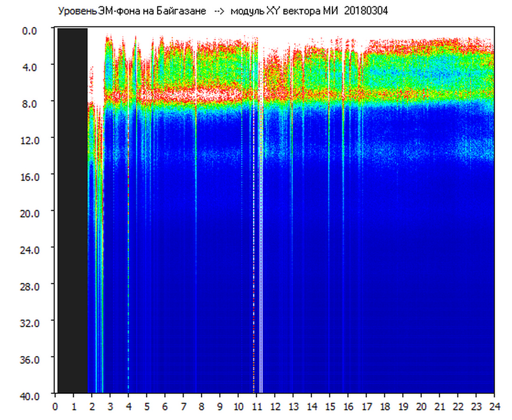Select hour 11 on the horizontal axis
Image resolution: width=512 pixels, height=420 pixels.
point(256,406)
